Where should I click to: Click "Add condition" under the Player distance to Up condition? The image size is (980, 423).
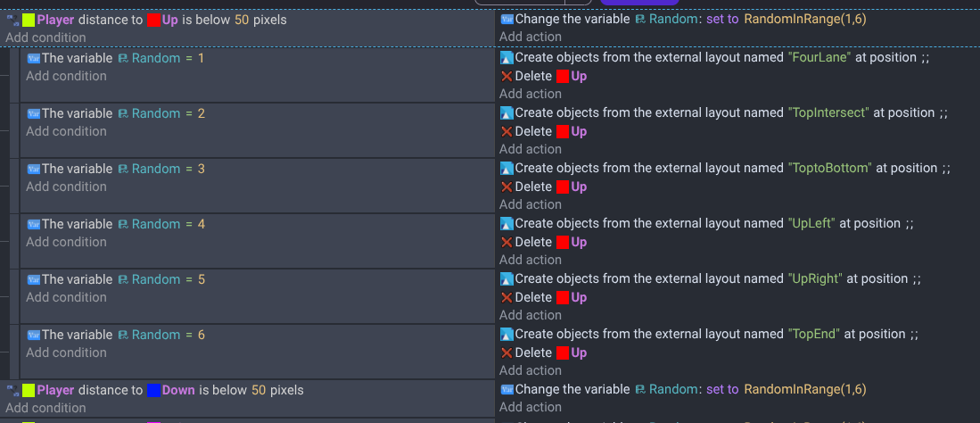[x=45, y=37]
